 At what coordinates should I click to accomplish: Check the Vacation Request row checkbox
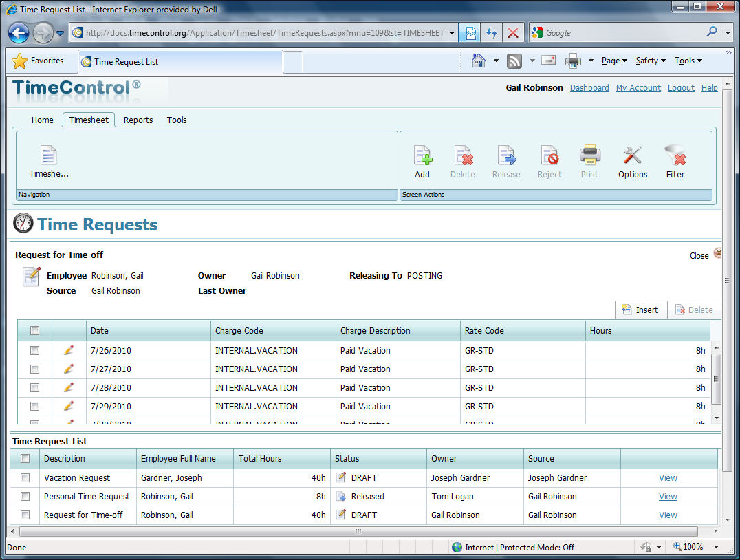coord(25,478)
